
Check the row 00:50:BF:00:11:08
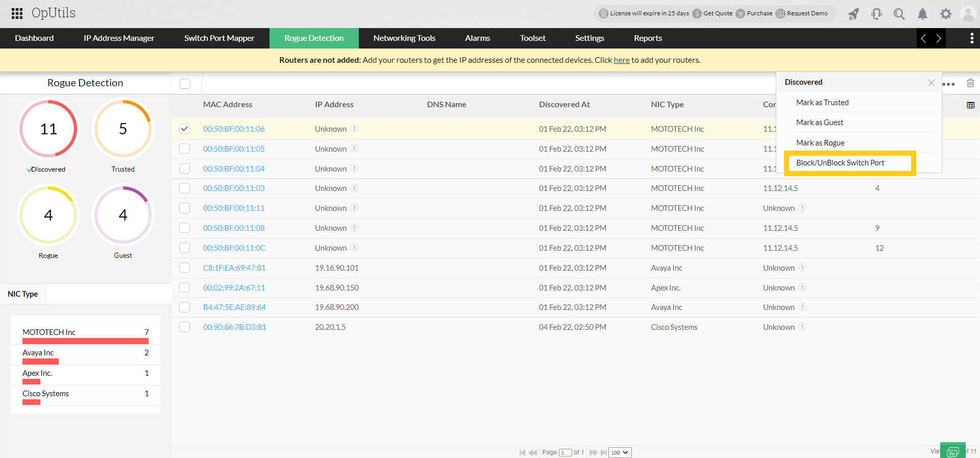click(x=185, y=228)
